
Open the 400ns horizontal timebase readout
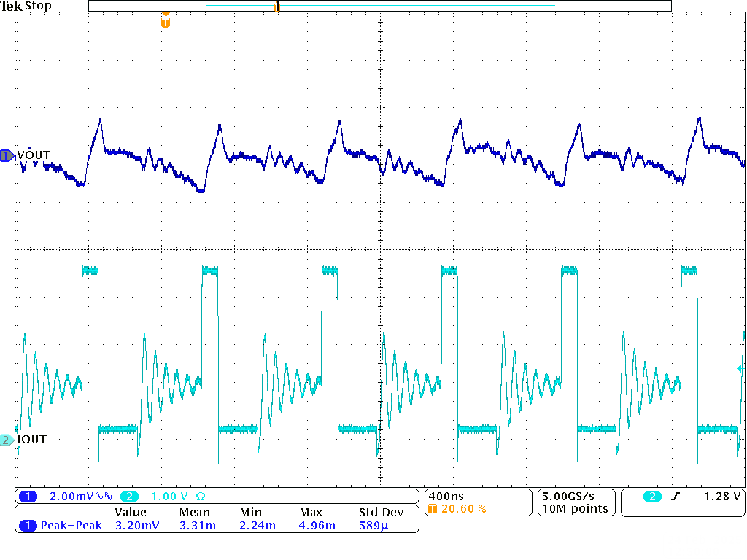447,496
